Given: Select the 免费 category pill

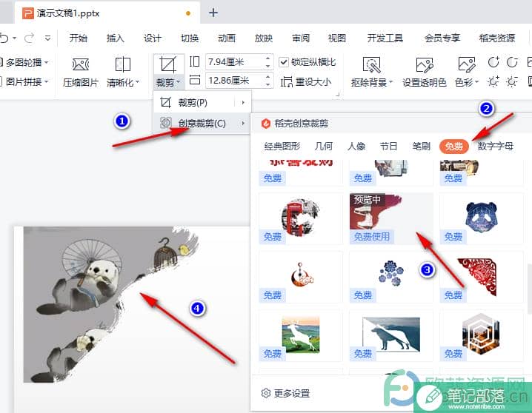Looking at the screenshot, I should [454, 147].
